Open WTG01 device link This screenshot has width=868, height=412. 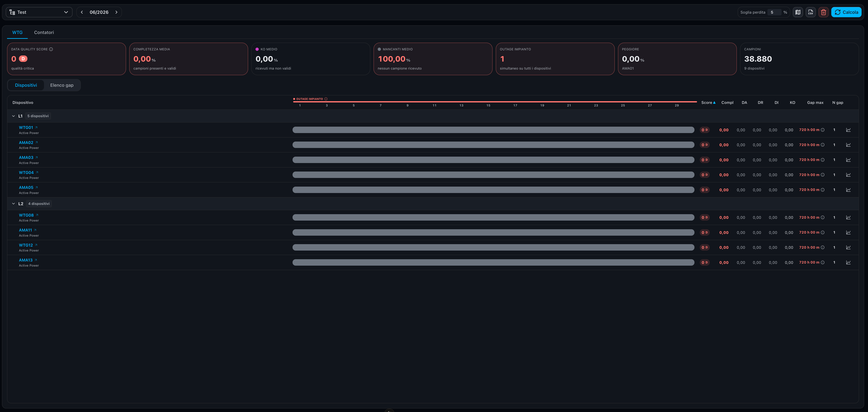(x=28, y=127)
